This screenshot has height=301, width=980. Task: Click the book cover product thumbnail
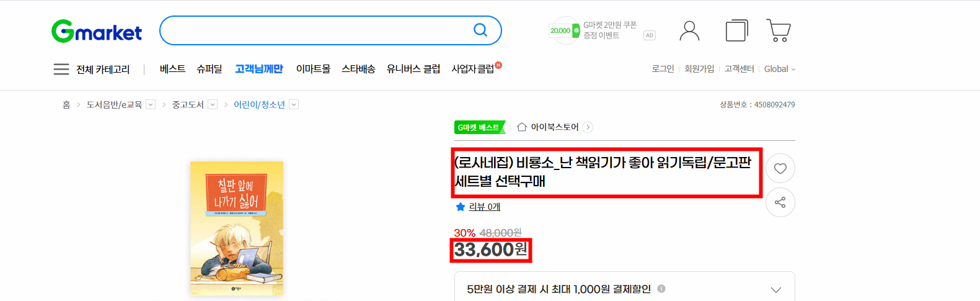click(x=237, y=228)
